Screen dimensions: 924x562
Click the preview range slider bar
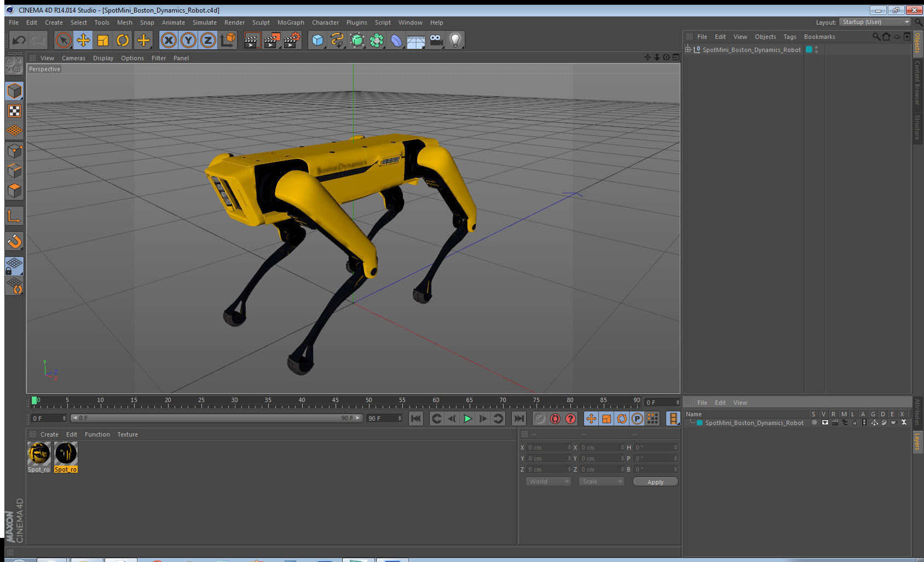[217, 418]
